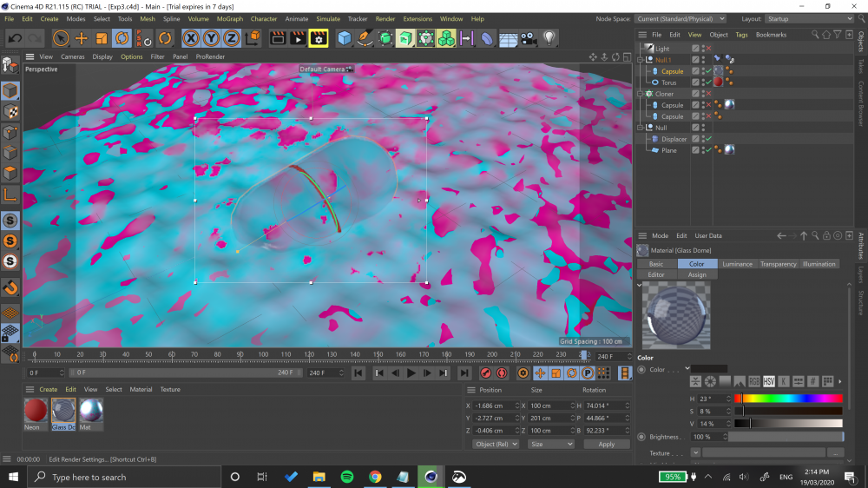Toggle Parameter record key button
The height and width of the screenshot is (488, 868).
(588, 373)
